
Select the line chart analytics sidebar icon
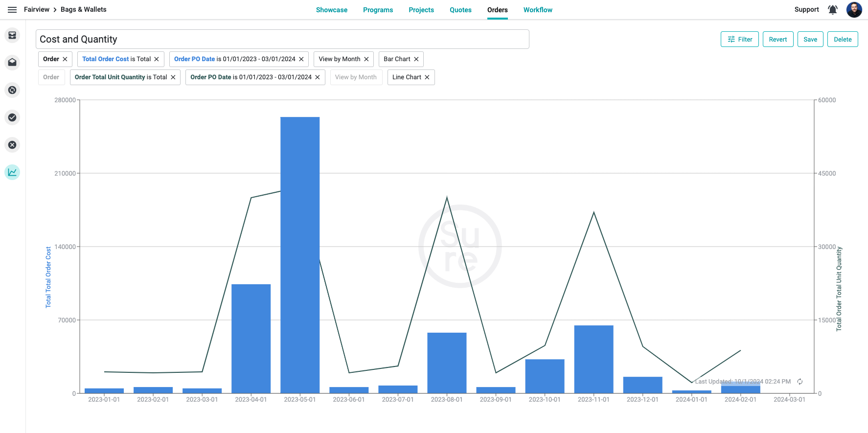click(x=12, y=172)
